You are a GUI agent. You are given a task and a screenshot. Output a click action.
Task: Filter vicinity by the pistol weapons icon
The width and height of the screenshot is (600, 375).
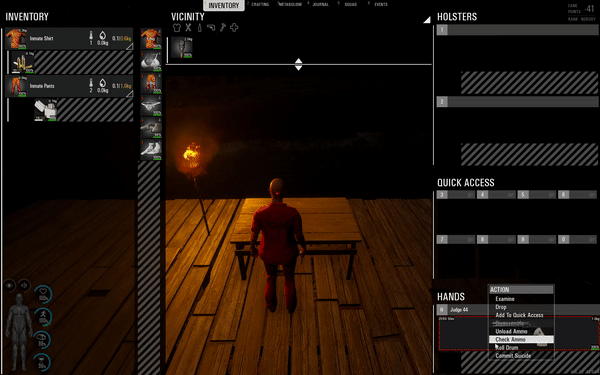211,28
